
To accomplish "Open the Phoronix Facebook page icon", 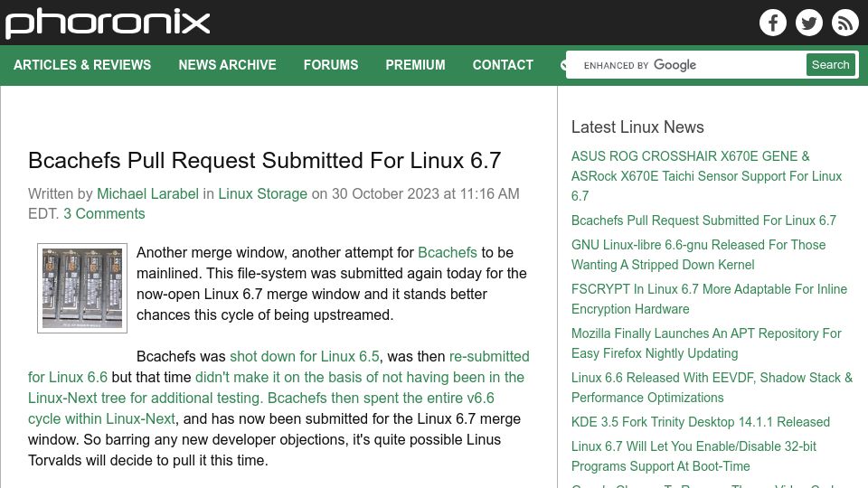I will 773,23.
